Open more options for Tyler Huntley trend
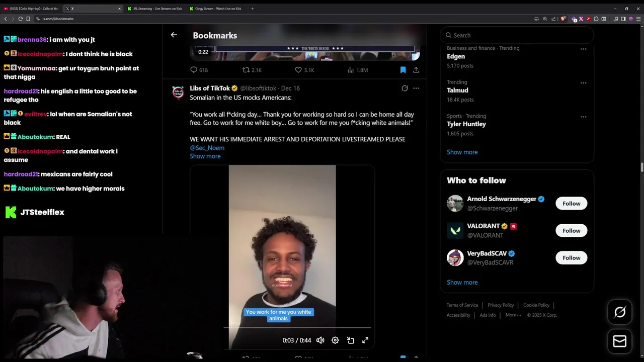 point(583,117)
